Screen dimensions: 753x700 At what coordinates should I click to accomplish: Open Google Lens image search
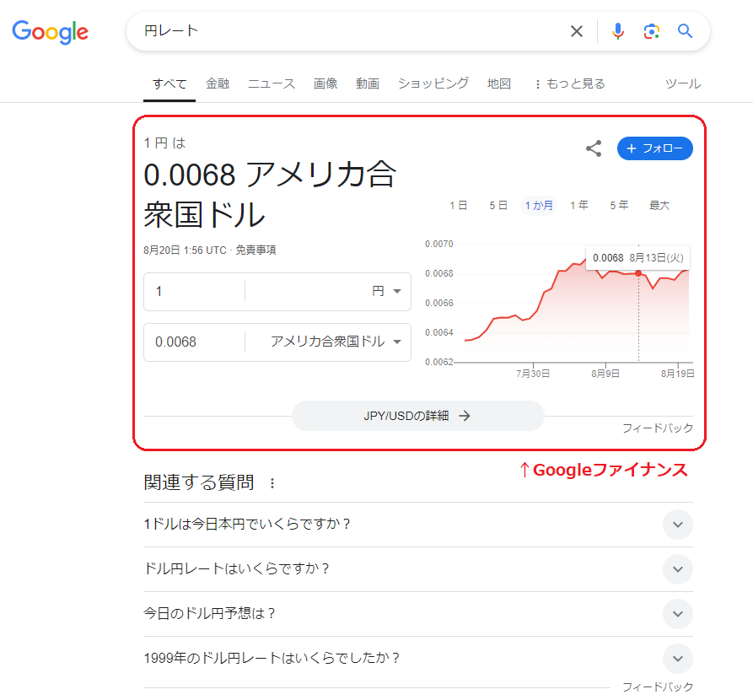pyautogui.click(x=651, y=30)
